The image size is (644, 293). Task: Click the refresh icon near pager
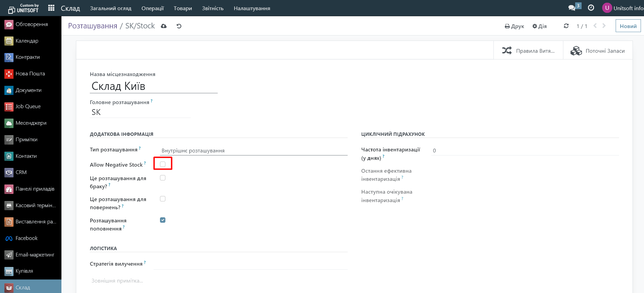click(x=566, y=26)
